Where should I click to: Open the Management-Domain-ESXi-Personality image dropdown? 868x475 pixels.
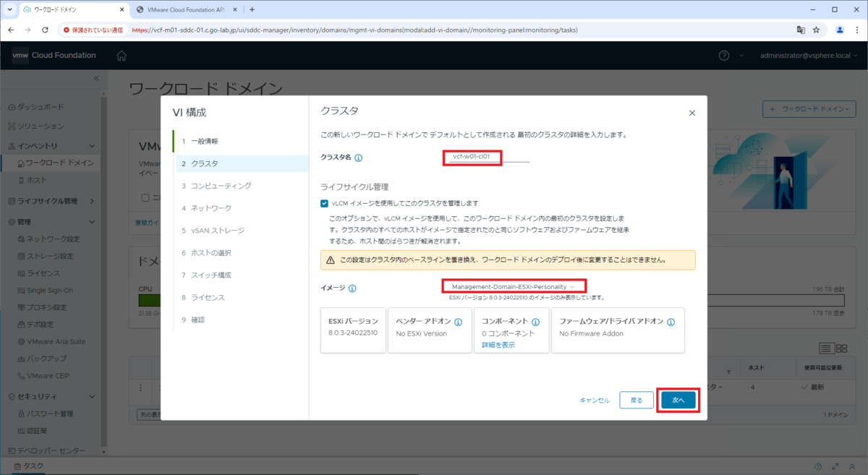(x=513, y=287)
